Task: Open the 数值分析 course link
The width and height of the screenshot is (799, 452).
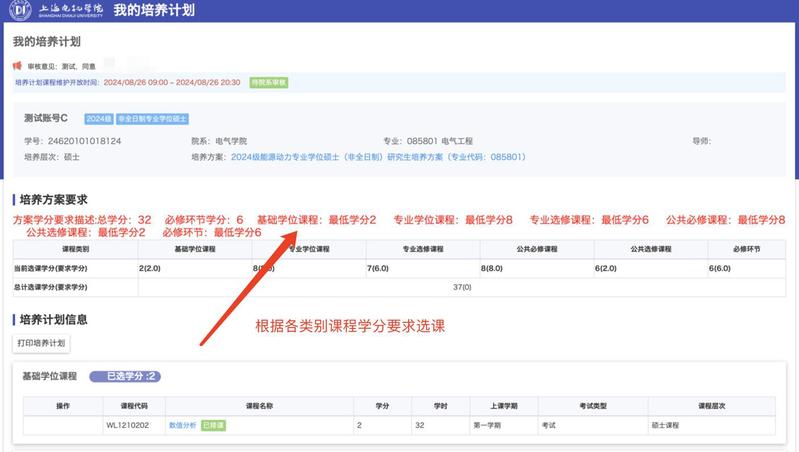Action: tap(182, 426)
